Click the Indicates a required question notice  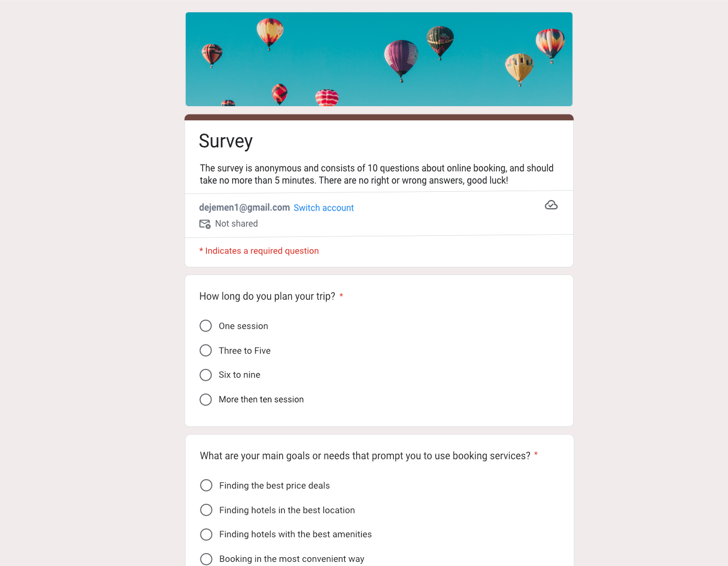pyautogui.click(x=259, y=251)
